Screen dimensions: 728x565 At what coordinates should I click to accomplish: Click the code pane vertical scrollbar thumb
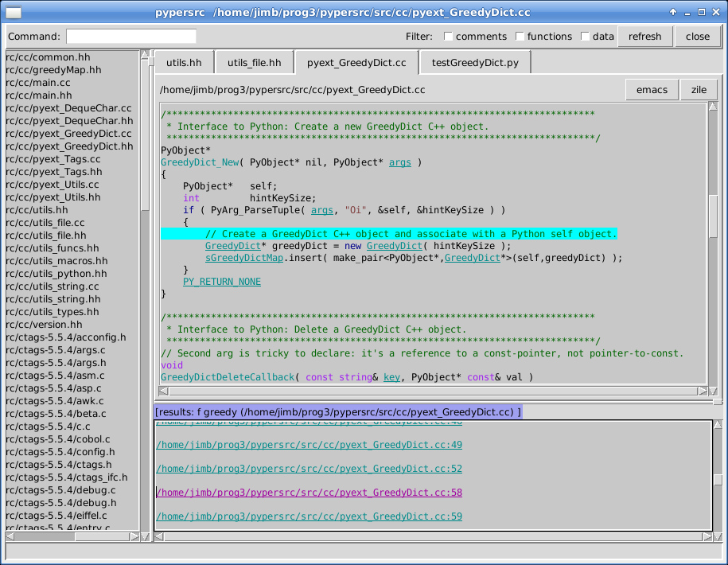713,215
